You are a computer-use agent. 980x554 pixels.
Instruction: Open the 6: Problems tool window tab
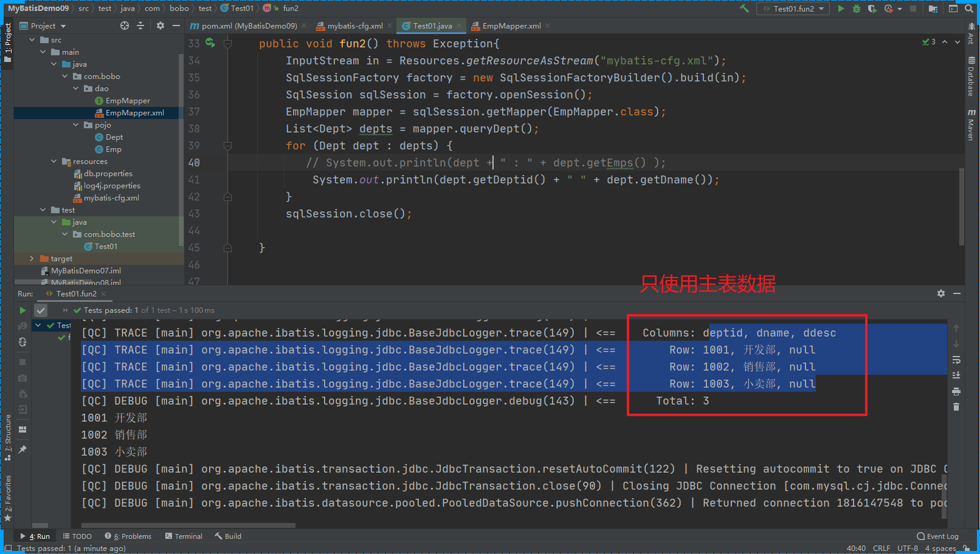point(128,536)
